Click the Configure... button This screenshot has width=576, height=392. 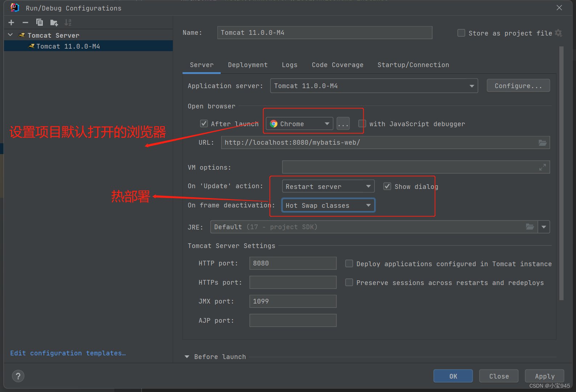click(518, 86)
